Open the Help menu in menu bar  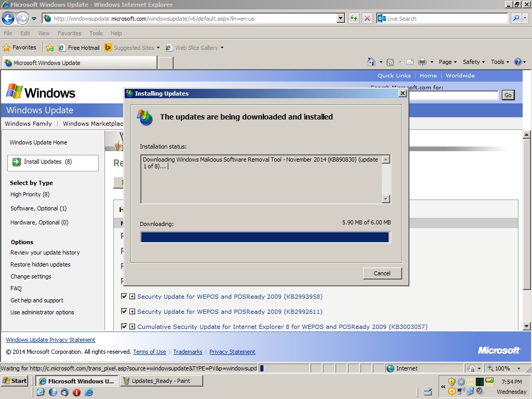point(116,33)
